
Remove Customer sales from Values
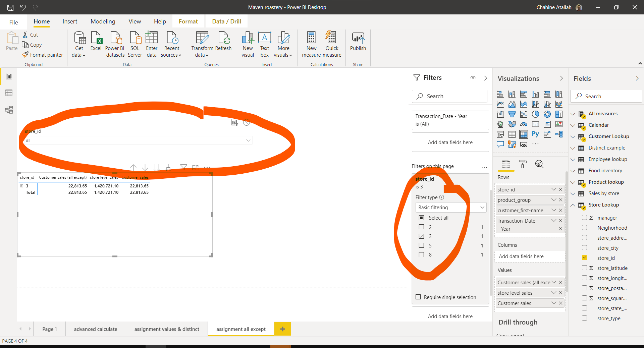click(560, 303)
